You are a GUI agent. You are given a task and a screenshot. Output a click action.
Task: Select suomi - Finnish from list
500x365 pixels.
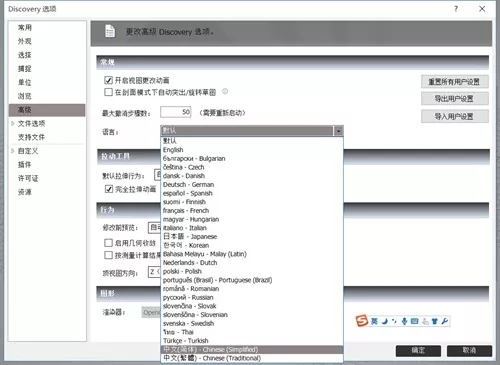coord(252,202)
